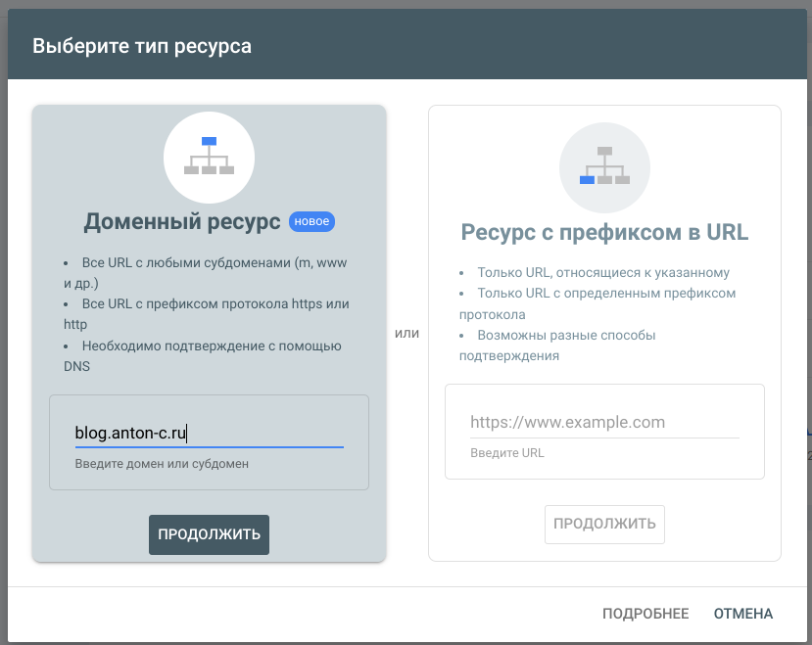The image size is (812, 645).
Task: Click the blue "новое" badge
Action: (311, 222)
